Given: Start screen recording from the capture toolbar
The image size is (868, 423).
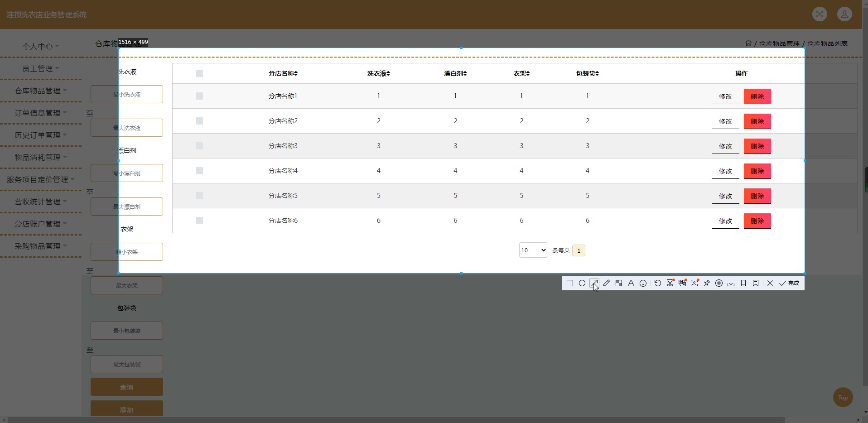Looking at the screenshot, I should (719, 283).
